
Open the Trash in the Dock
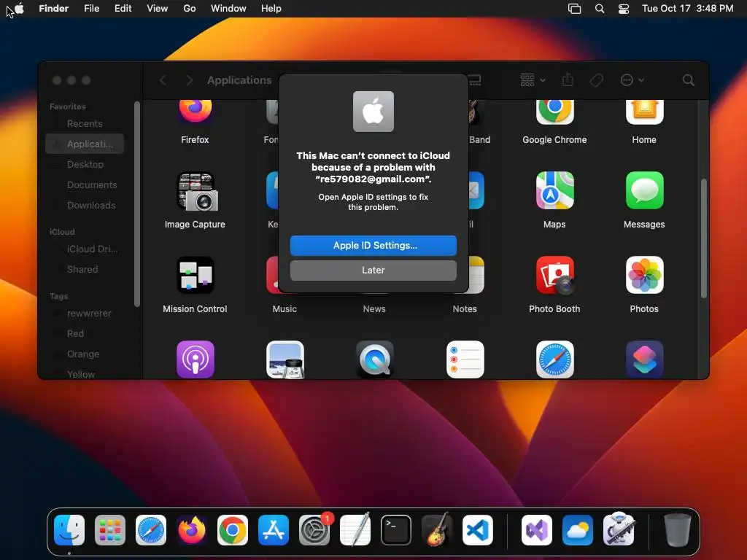coord(678,530)
